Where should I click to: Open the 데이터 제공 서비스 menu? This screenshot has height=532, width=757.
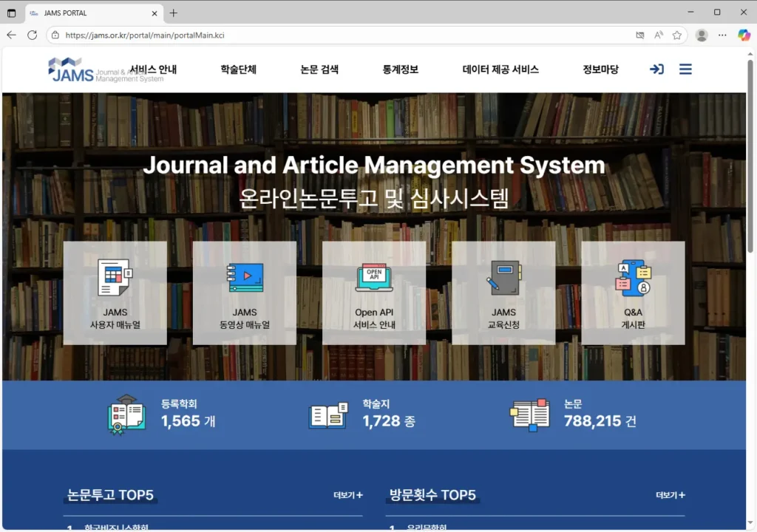500,69
